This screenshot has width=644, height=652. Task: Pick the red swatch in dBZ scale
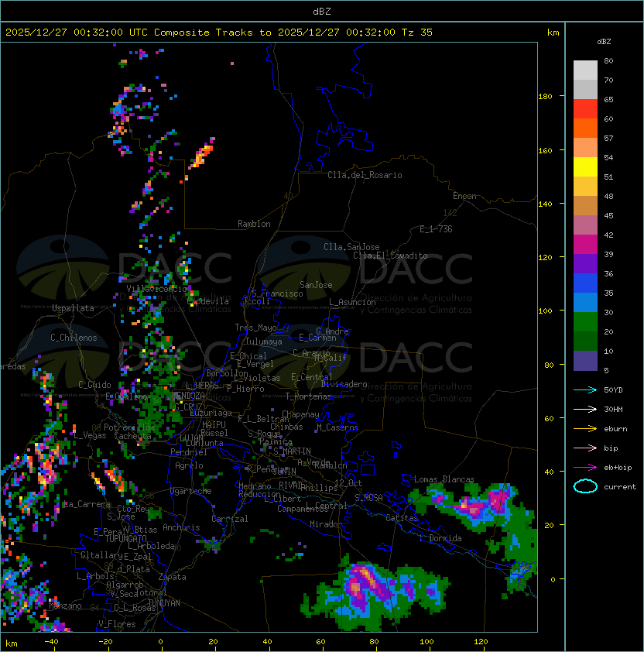point(585,109)
